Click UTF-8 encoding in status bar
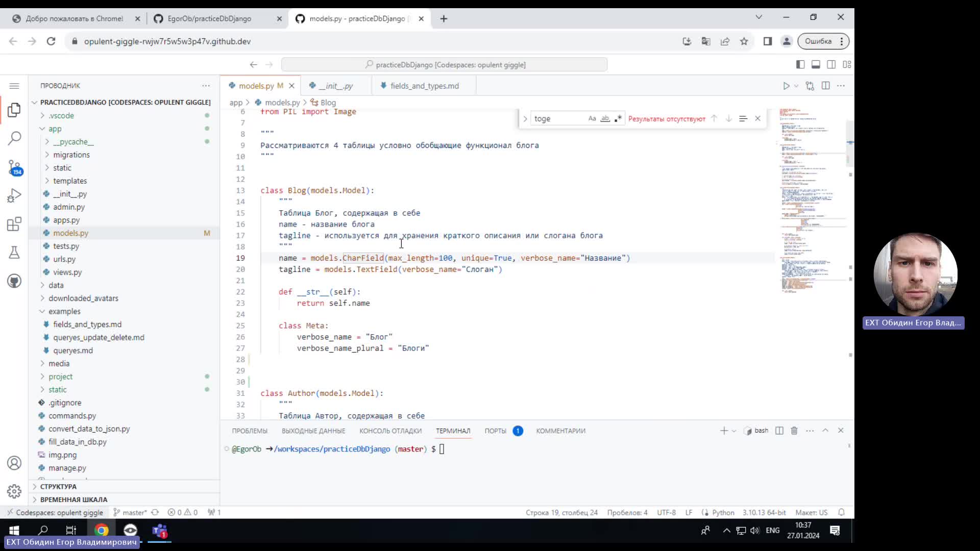The image size is (980, 551). click(x=666, y=512)
